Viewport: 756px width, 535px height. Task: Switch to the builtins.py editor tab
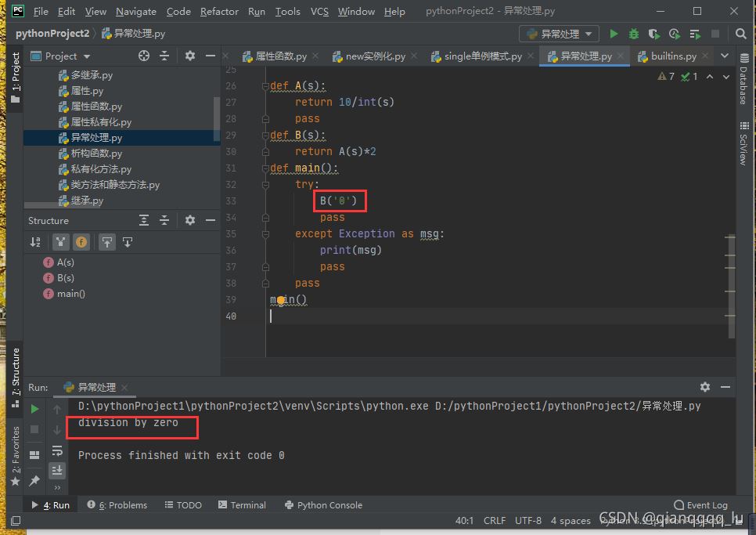(673, 56)
